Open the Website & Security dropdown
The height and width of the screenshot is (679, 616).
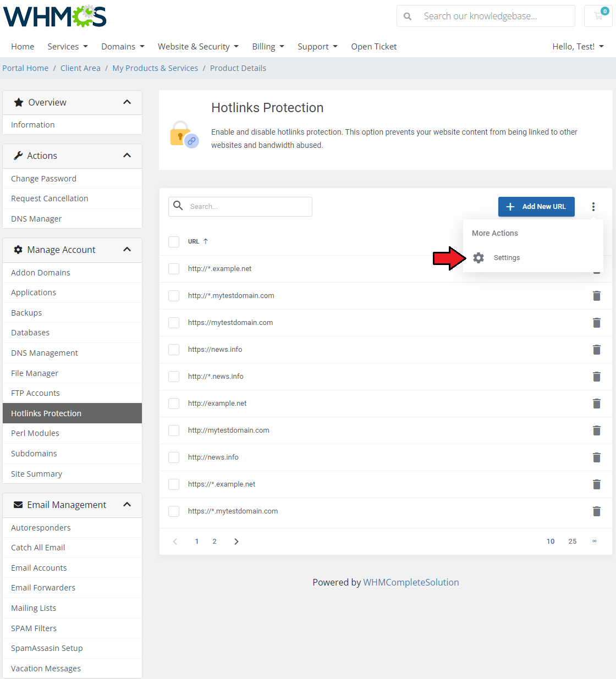198,47
